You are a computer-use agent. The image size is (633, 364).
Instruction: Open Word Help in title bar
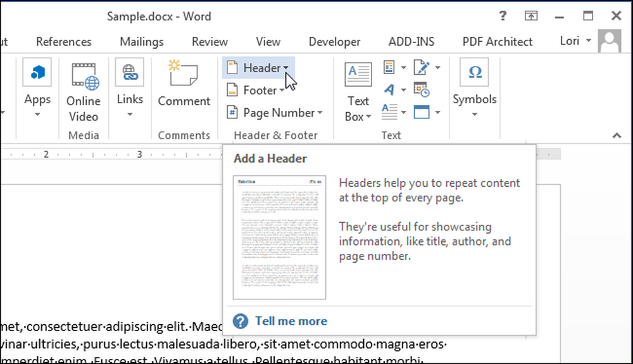[503, 16]
